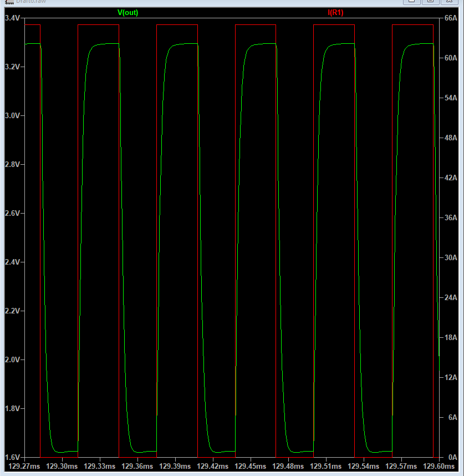Click the 2.6V voltage axis tick
The width and height of the screenshot is (464, 476).
pyautogui.click(x=13, y=214)
